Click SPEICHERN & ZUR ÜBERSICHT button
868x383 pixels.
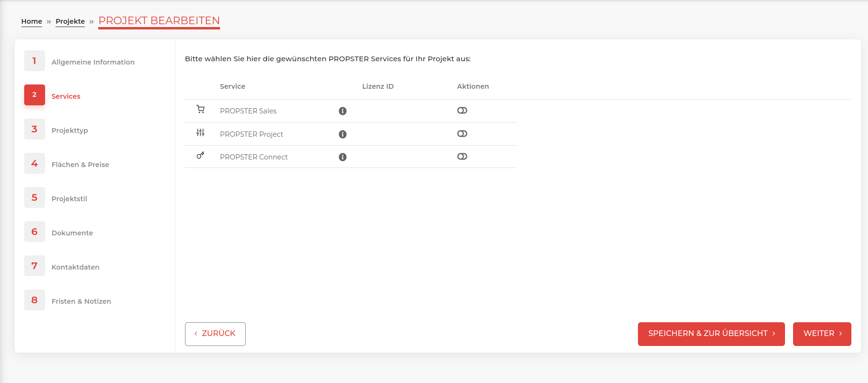711,334
